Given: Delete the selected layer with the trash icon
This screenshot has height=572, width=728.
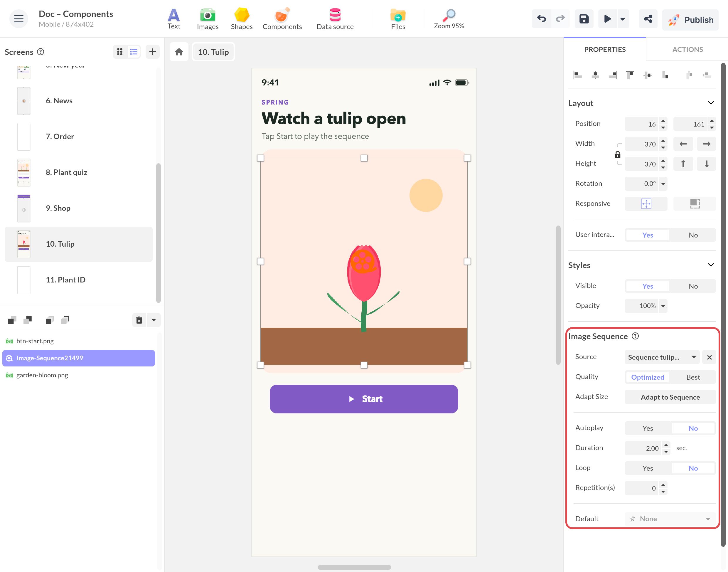Looking at the screenshot, I should pyautogui.click(x=139, y=320).
